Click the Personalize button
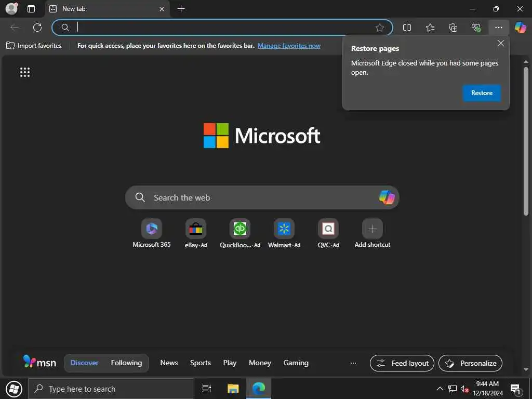This screenshot has height=399, width=532. 470,363
